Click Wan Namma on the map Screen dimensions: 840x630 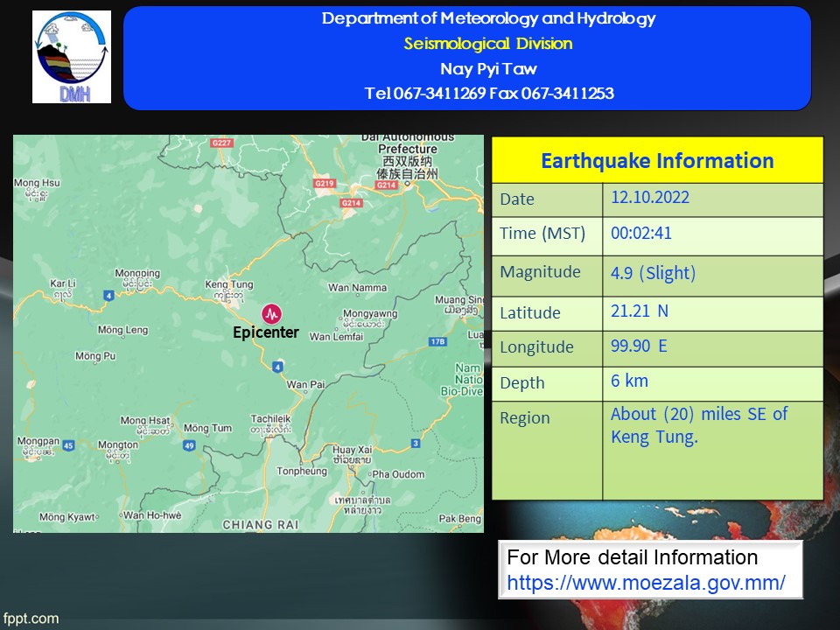pyautogui.click(x=357, y=288)
